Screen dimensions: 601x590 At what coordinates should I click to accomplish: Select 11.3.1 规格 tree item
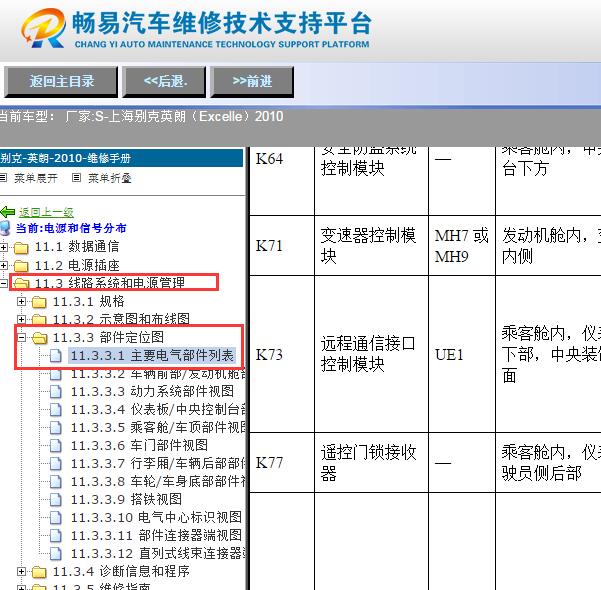[x=89, y=301]
